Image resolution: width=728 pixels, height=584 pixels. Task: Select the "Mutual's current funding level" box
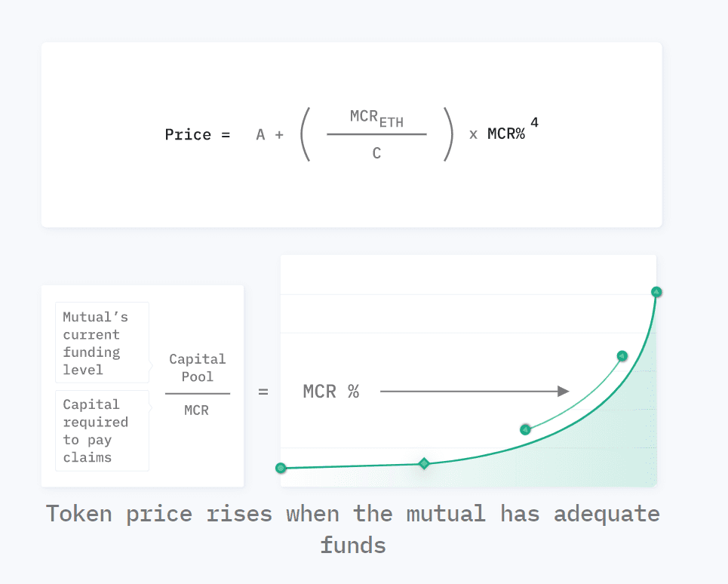click(x=102, y=343)
